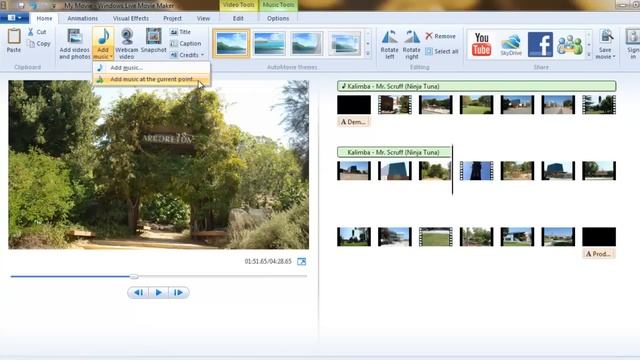This screenshot has height=360, width=640.
Task: Choose Add music at the current point
Action: 151,79
